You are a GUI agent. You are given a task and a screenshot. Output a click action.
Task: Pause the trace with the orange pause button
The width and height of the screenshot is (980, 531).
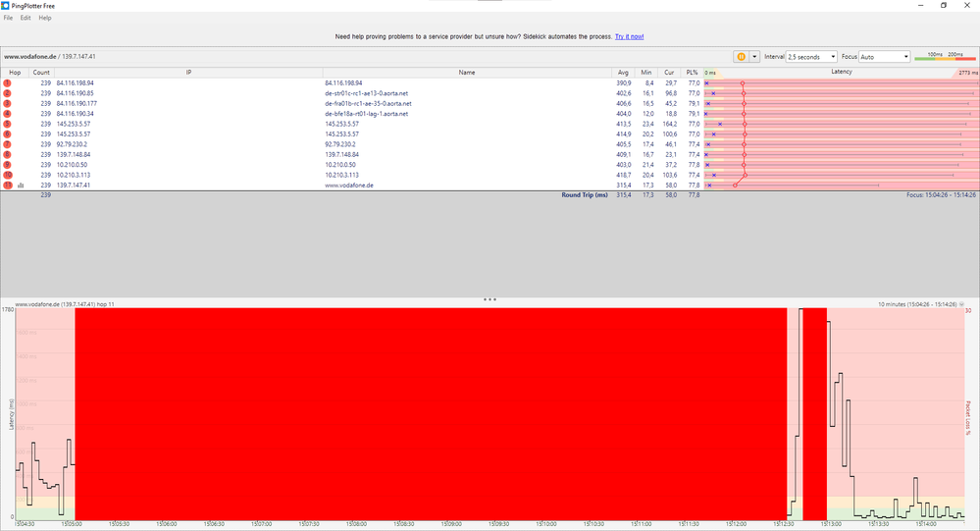[742, 56]
